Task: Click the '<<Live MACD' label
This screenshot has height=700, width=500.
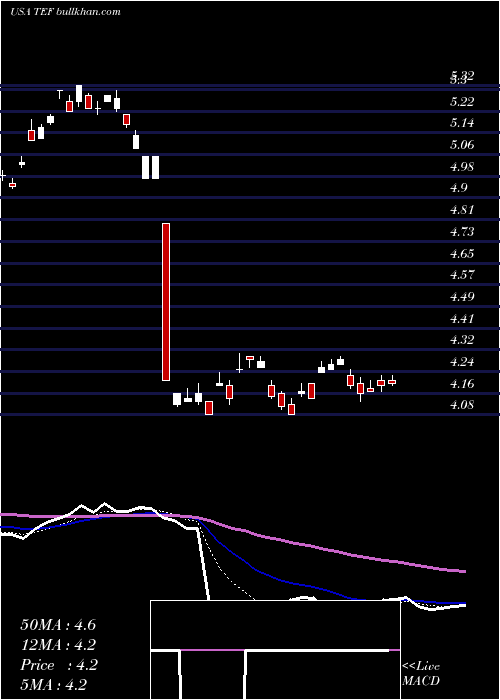Action: click(421, 674)
